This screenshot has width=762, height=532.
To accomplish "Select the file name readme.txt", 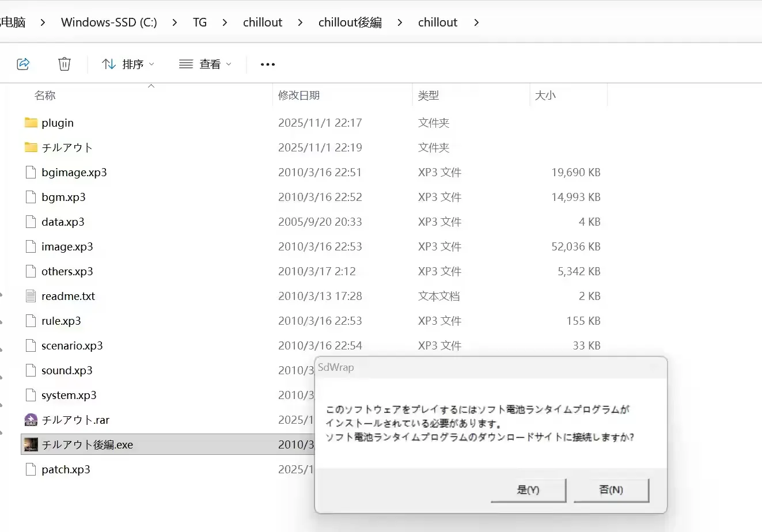I will click(69, 296).
